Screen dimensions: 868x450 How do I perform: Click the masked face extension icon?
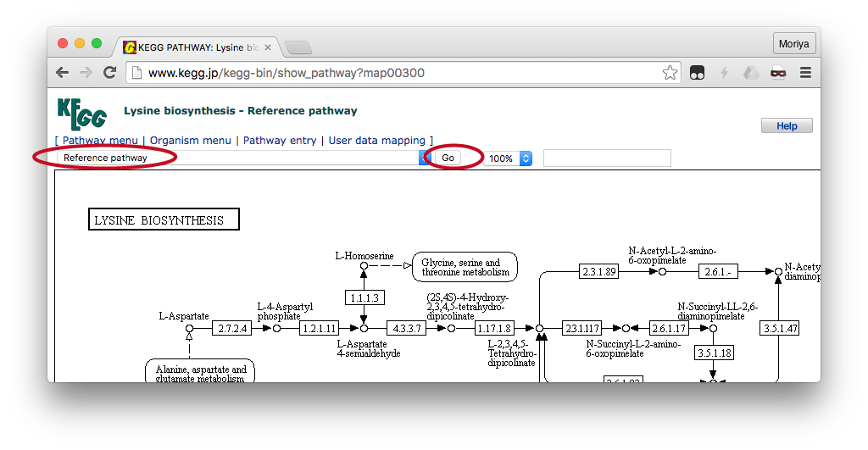(x=778, y=73)
